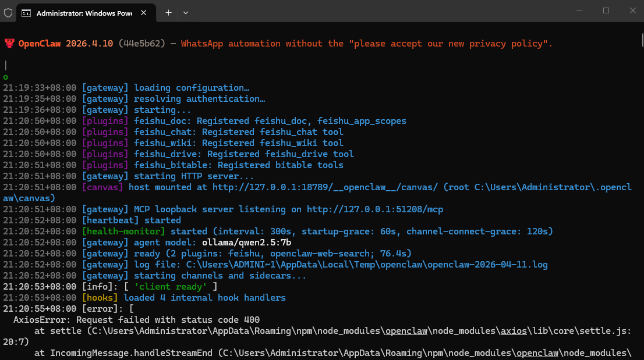
Task: Click the 'client ready' info text
Action: coord(171,287)
